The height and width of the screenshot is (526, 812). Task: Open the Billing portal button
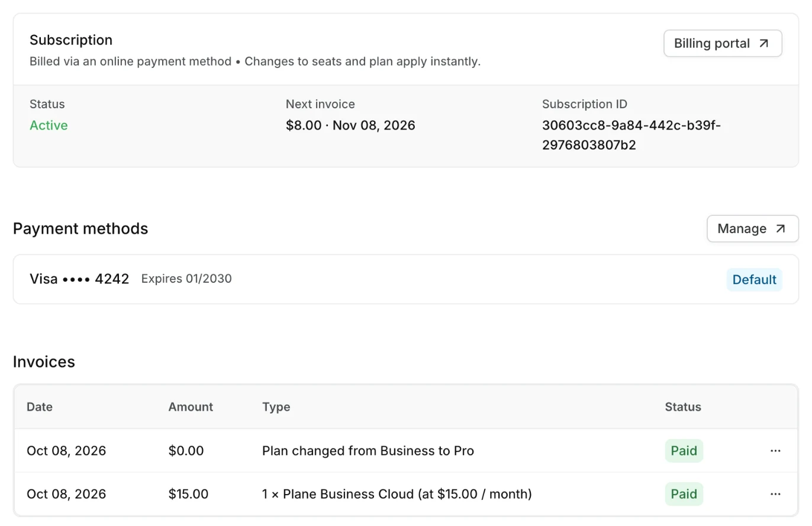coord(723,43)
